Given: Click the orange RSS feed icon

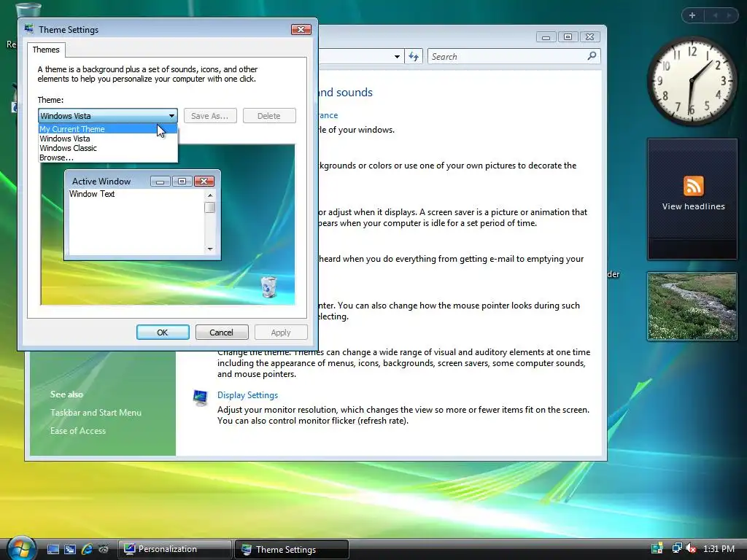Looking at the screenshot, I should tap(693, 186).
